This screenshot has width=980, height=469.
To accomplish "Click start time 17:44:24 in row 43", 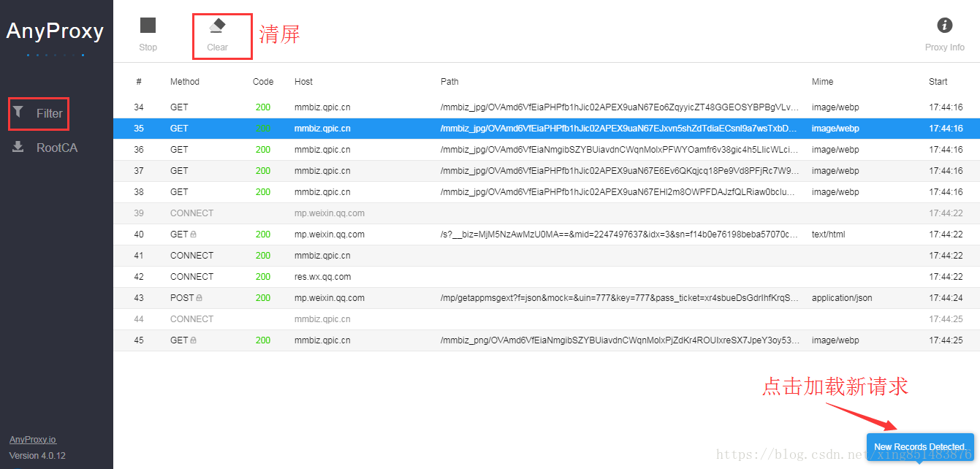I will point(946,298).
